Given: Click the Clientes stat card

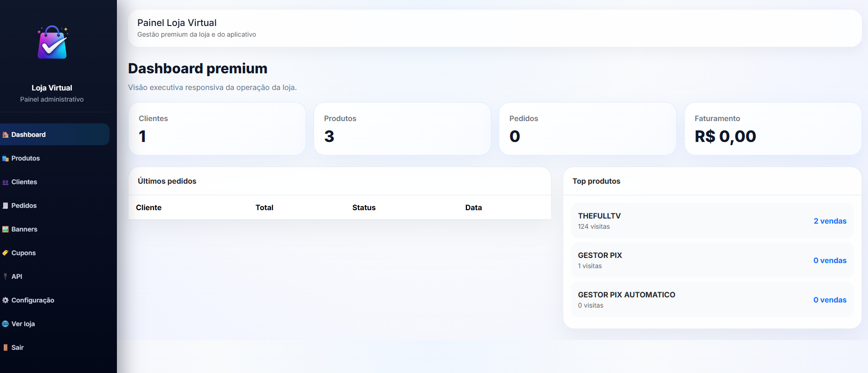Looking at the screenshot, I should point(217,129).
